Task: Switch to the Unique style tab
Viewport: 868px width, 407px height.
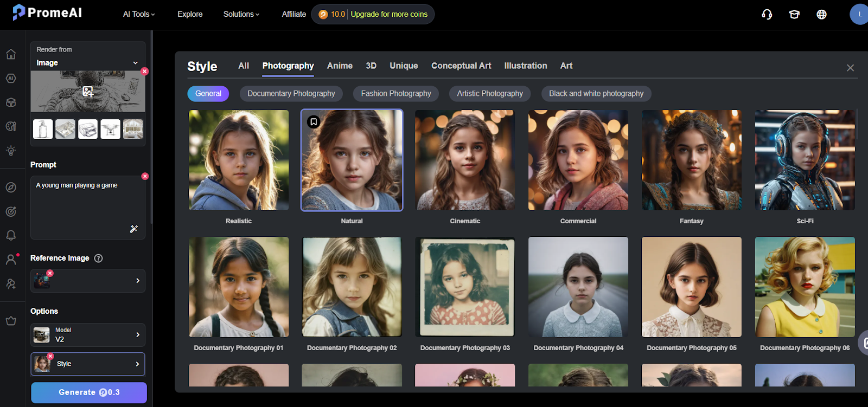Action: 404,66
